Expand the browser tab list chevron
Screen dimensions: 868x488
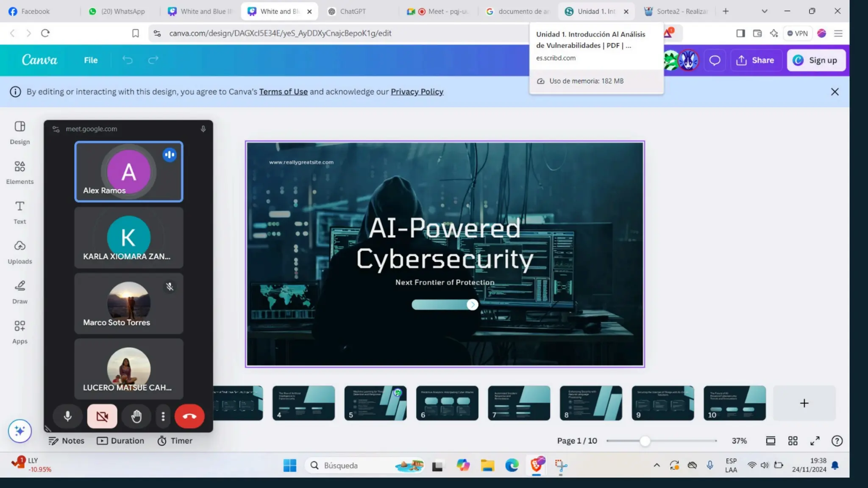(764, 11)
